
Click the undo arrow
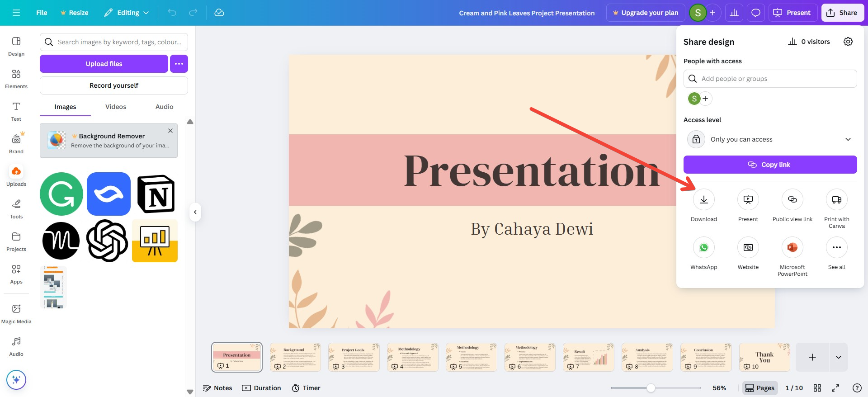(172, 13)
